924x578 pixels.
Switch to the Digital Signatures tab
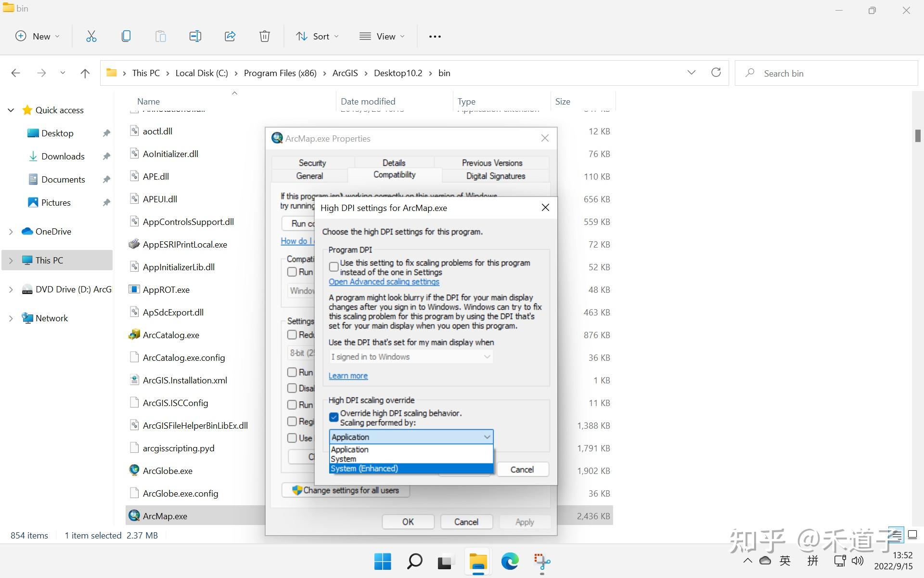pos(496,176)
